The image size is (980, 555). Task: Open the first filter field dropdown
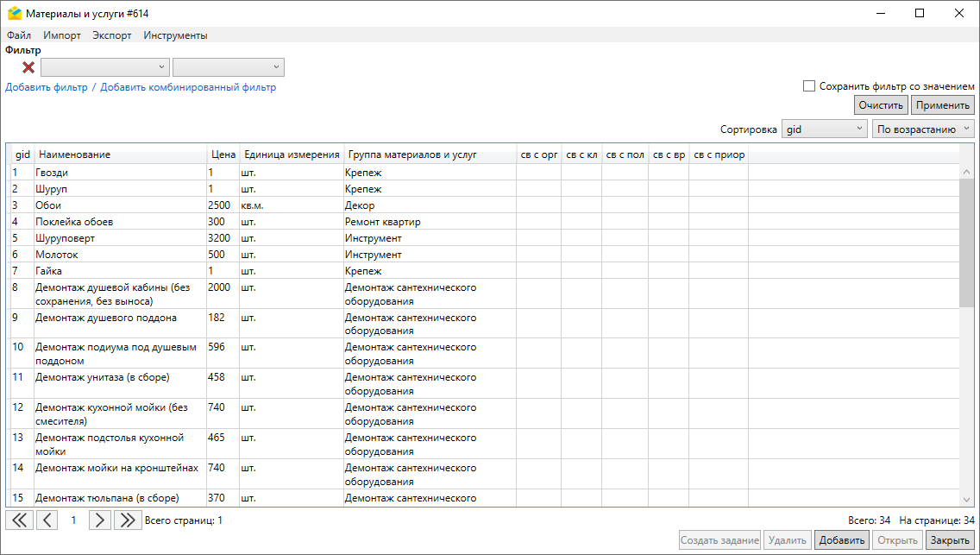(x=105, y=67)
